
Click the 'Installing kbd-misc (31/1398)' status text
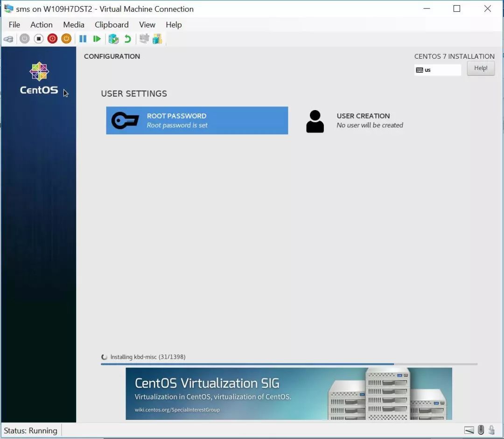click(x=148, y=357)
